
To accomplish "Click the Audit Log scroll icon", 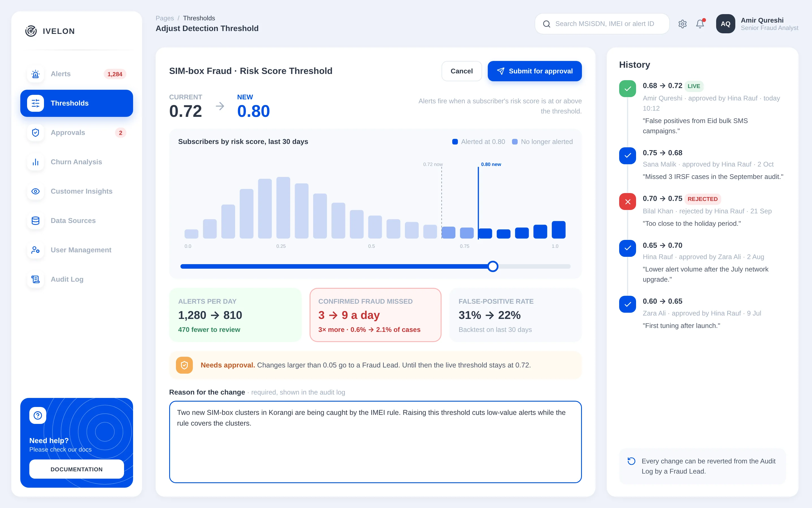I will (x=36, y=279).
